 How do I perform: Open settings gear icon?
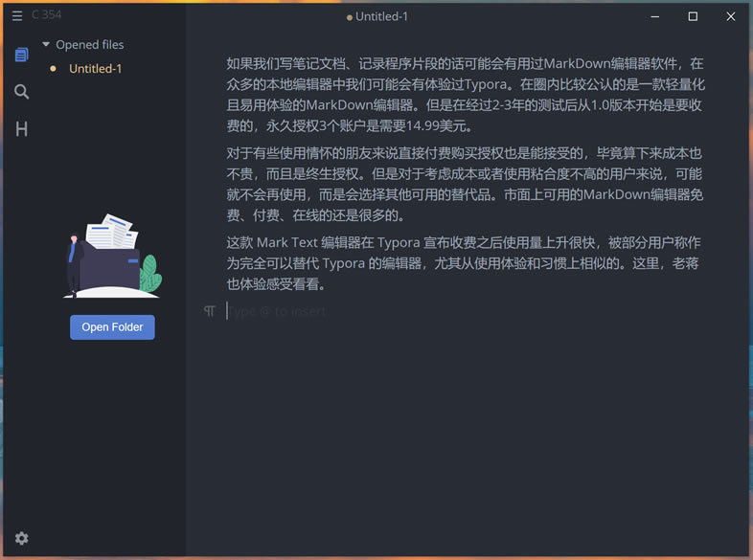point(22,538)
